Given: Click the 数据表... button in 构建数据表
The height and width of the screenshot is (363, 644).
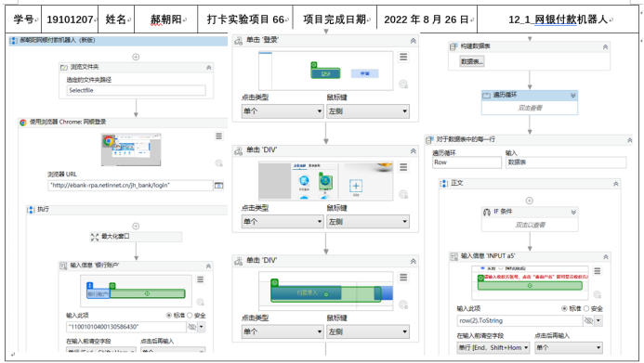Looking at the screenshot, I should (472, 61).
